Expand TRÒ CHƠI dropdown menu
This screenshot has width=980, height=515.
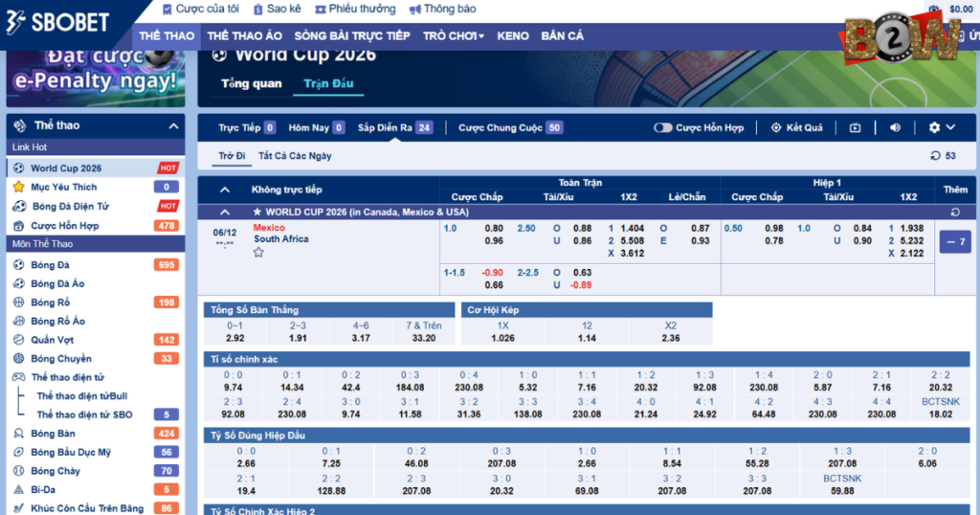[453, 36]
